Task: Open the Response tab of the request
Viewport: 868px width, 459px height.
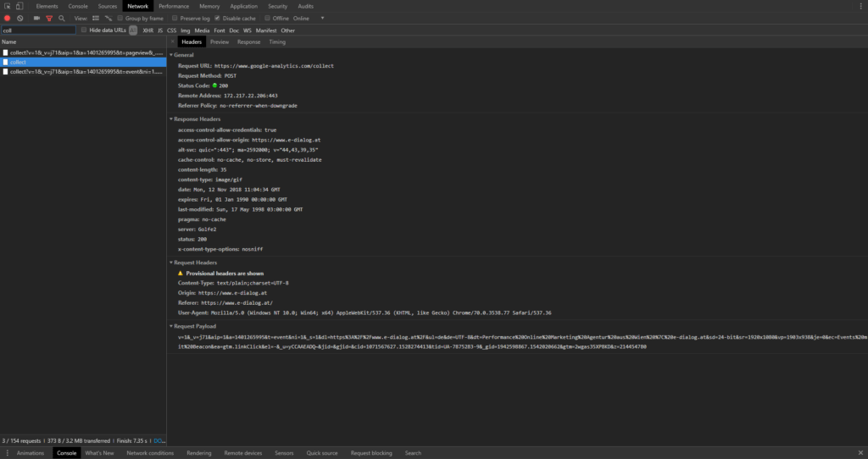Action: [x=248, y=41]
